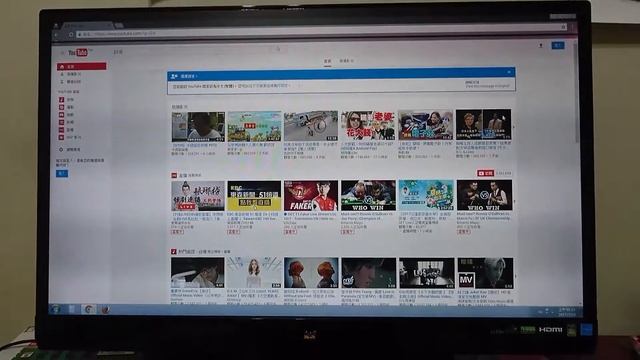Click the blue sign-in button at top right
This screenshot has width=640, height=360.
click(558, 45)
